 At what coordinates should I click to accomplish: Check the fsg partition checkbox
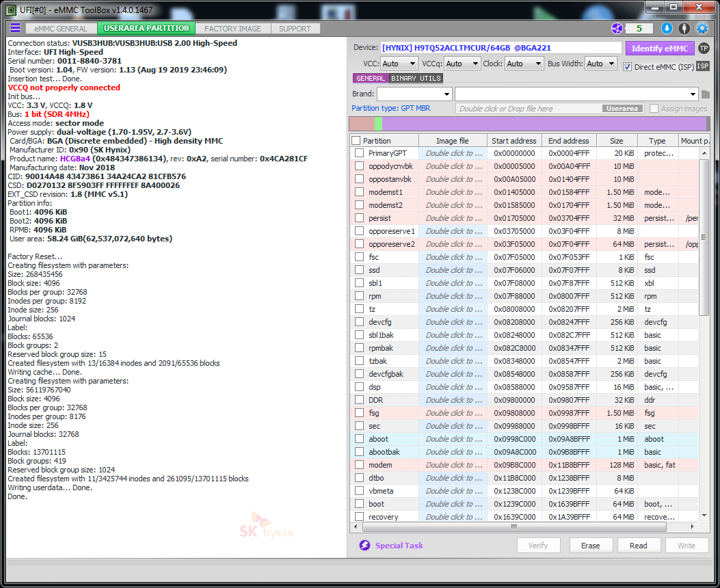tap(360, 413)
